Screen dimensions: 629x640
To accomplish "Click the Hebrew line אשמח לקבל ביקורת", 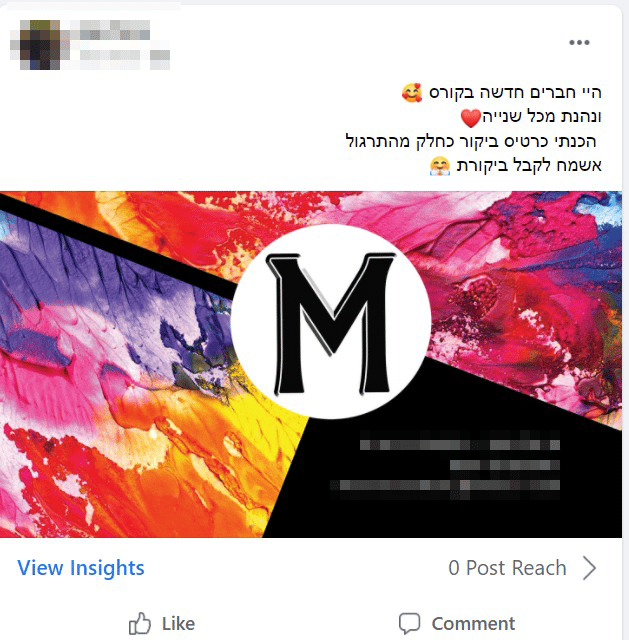I will [x=516, y=166].
